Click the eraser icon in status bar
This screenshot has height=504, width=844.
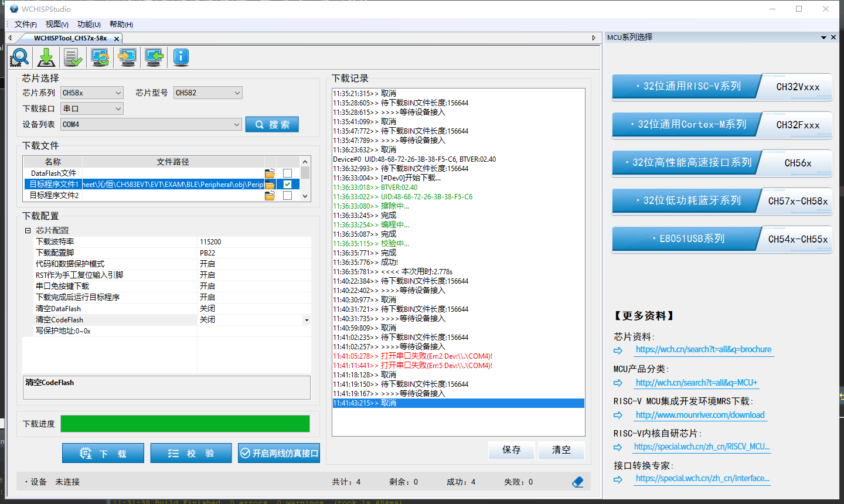pos(577,482)
